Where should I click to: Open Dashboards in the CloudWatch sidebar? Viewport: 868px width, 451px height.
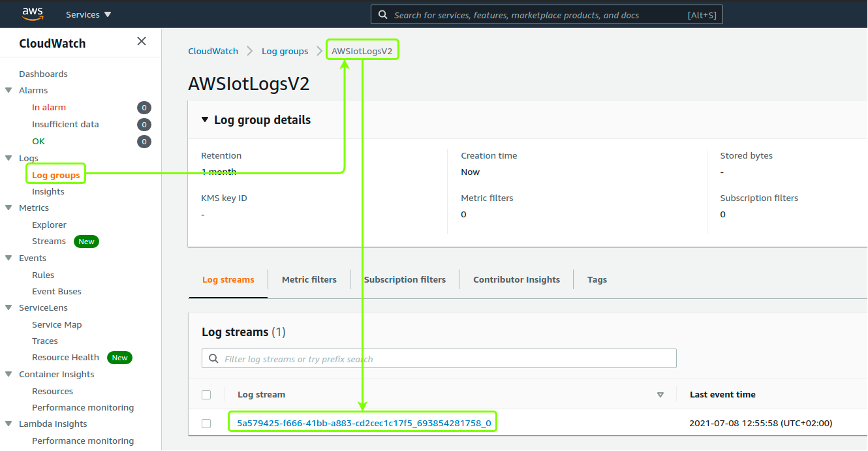(43, 74)
